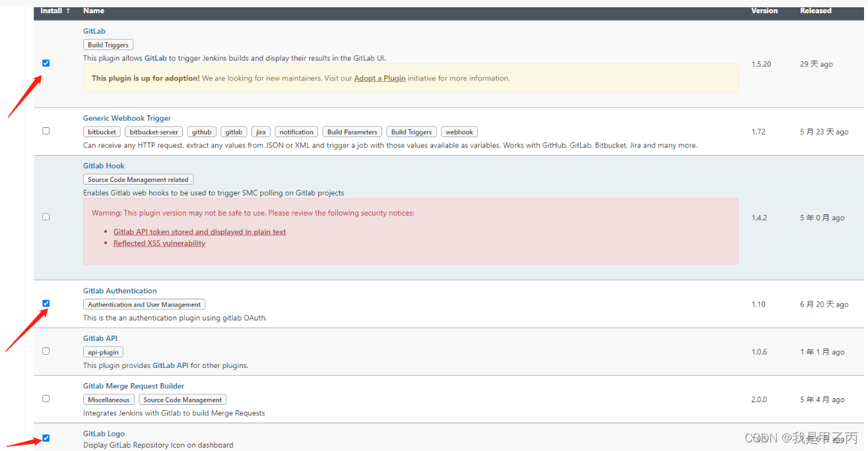Open the Gitlab Authentication plugin link
868x451 pixels.
(x=120, y=291)
